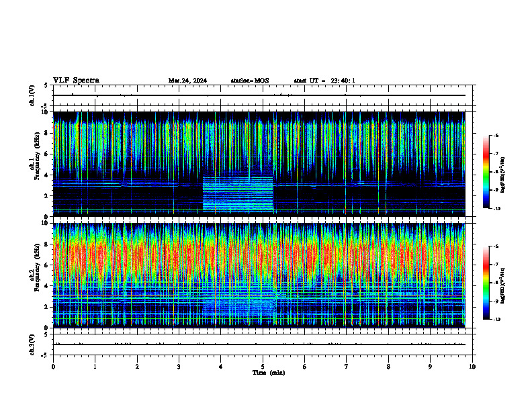Screen dimensions: 532x411
Task: Click the ch.2 spectrogram color scale bar
Action: coord(486,283)
